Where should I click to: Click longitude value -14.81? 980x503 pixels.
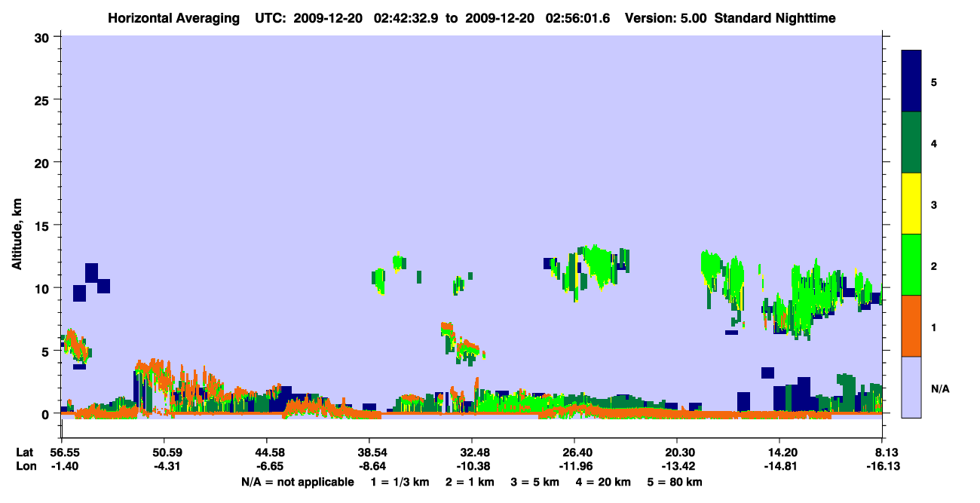click(780, 467)
